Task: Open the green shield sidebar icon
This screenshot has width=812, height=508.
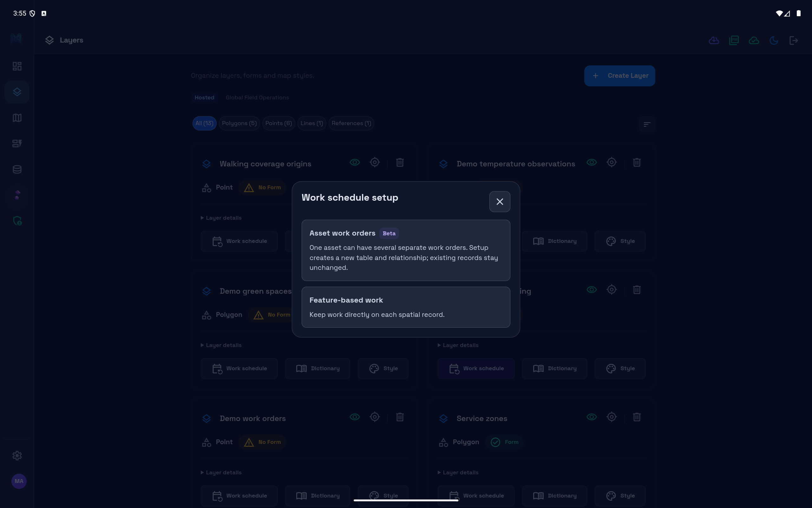Action: coord(17,221)
